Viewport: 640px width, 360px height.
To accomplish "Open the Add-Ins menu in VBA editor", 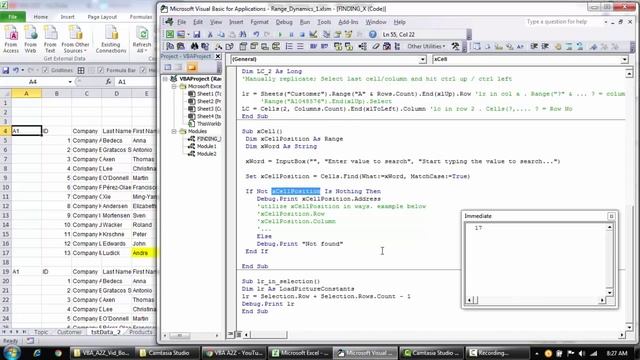I will point(348,22).
